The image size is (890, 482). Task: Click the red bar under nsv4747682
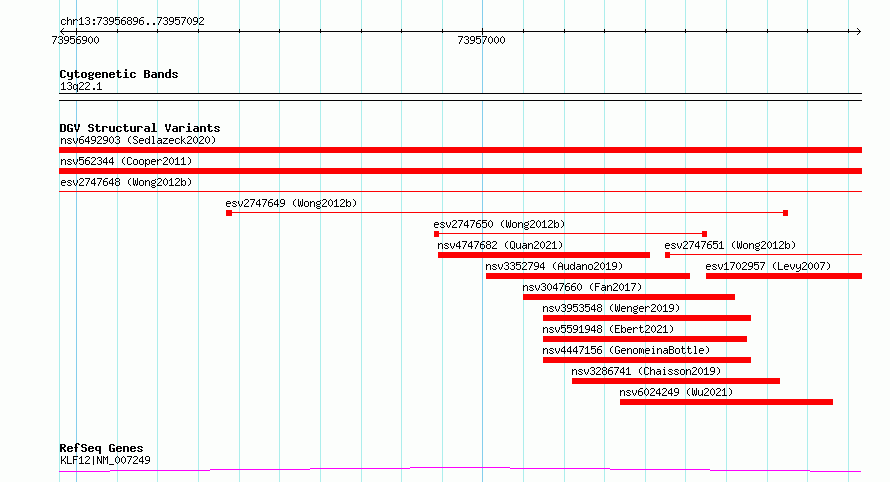[x=544, y=255]
